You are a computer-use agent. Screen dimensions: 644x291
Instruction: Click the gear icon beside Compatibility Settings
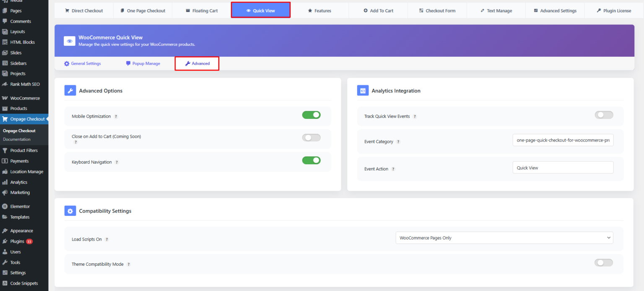[x=70, y=211]
